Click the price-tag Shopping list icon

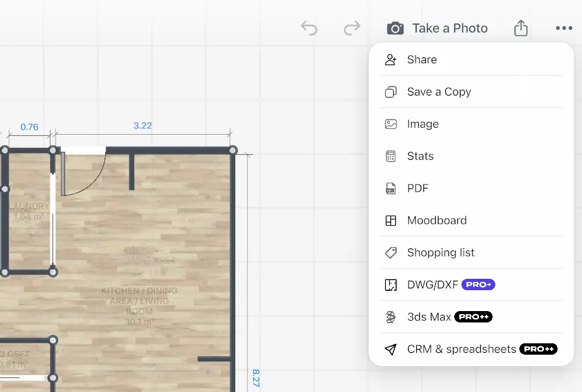coord(390,252)
